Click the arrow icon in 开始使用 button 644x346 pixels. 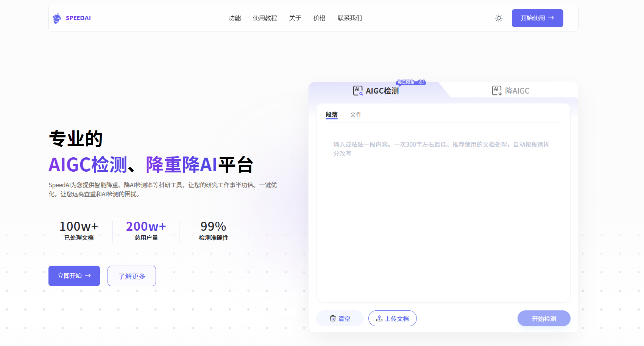pyautogui.click(x=551, y=18)
